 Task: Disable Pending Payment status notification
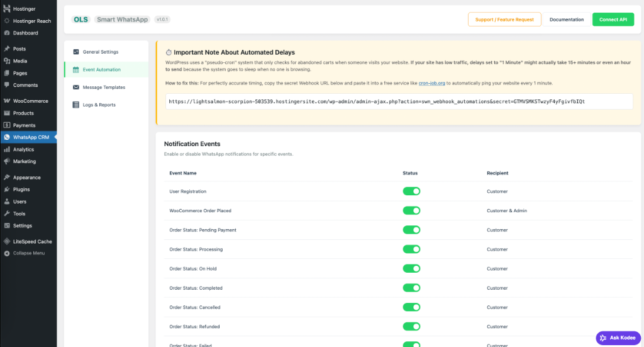coord(411,230)
